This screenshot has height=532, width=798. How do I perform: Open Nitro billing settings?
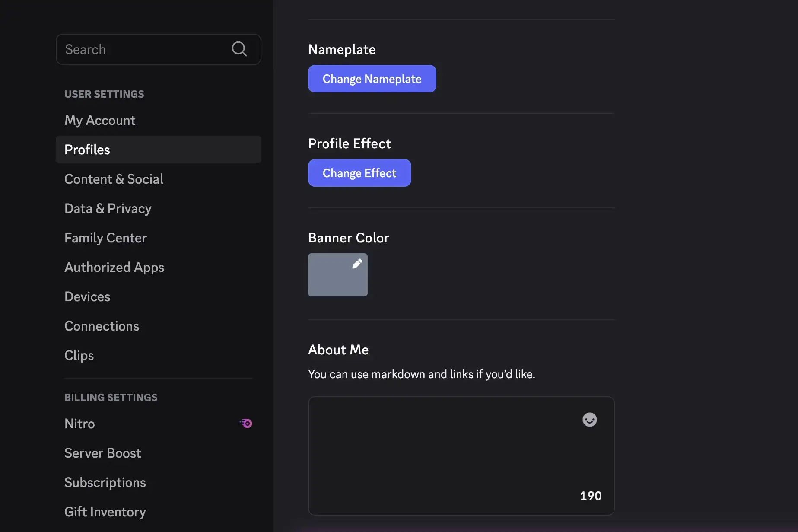tap(159, 424)
